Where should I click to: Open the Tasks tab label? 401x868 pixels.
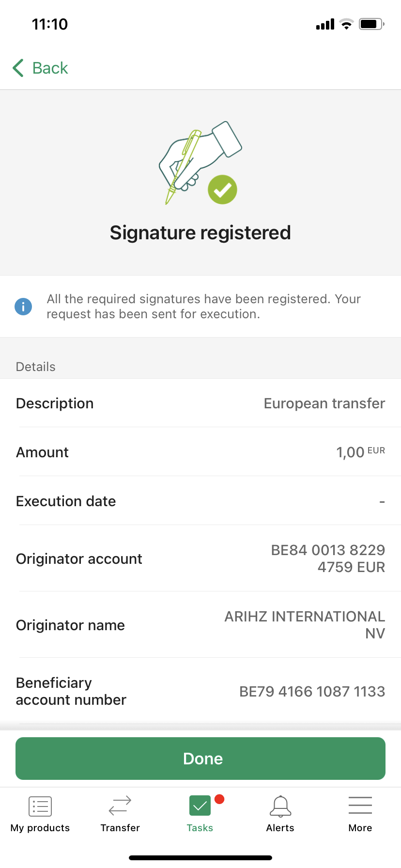pyautogui.click(x=200, y=828)
